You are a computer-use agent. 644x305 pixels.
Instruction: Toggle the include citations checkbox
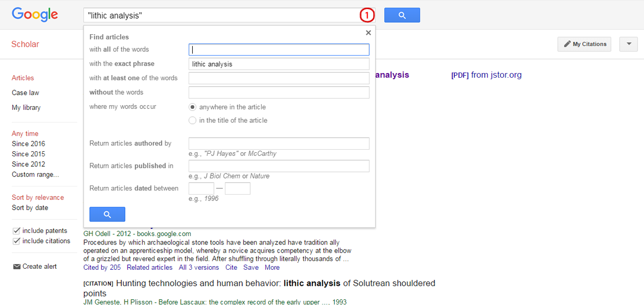[x=16, y=241]
